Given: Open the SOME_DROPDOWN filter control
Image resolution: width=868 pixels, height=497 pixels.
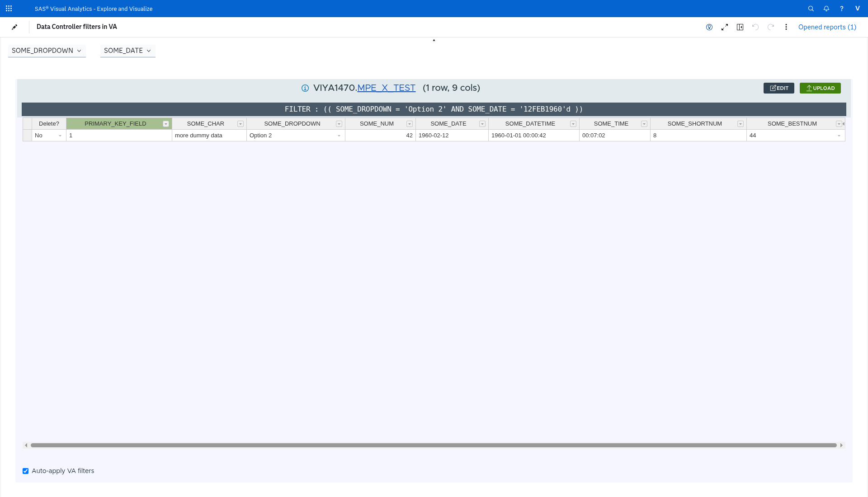Looking at the screenshot, I should [x=47, y=51].
